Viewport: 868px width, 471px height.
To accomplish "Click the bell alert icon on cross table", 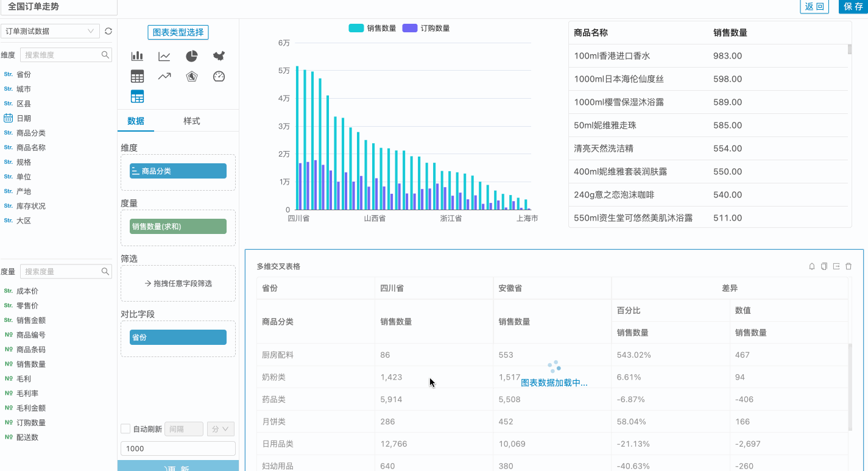I will (811, 266).
